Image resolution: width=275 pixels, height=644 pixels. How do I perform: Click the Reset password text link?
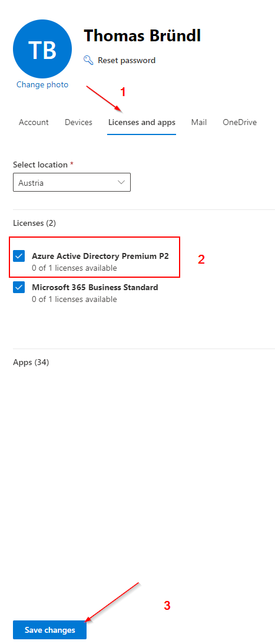(127, 60)
